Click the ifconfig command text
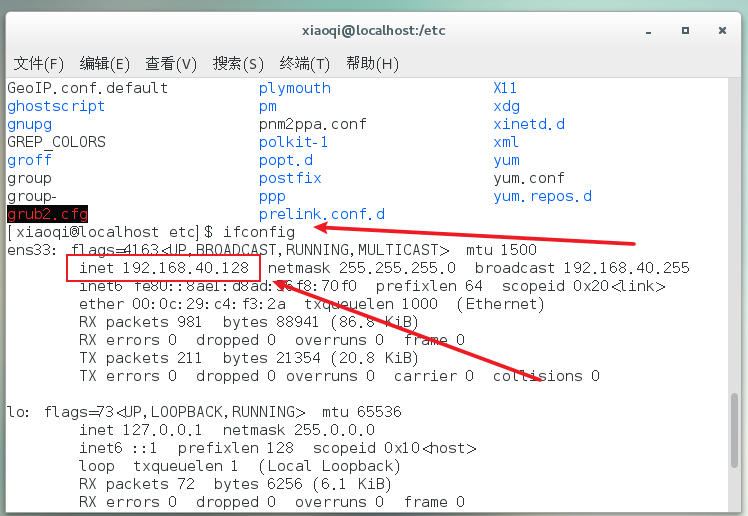The width and height of the screenshot is (748, 516). [x=259, y=232]
